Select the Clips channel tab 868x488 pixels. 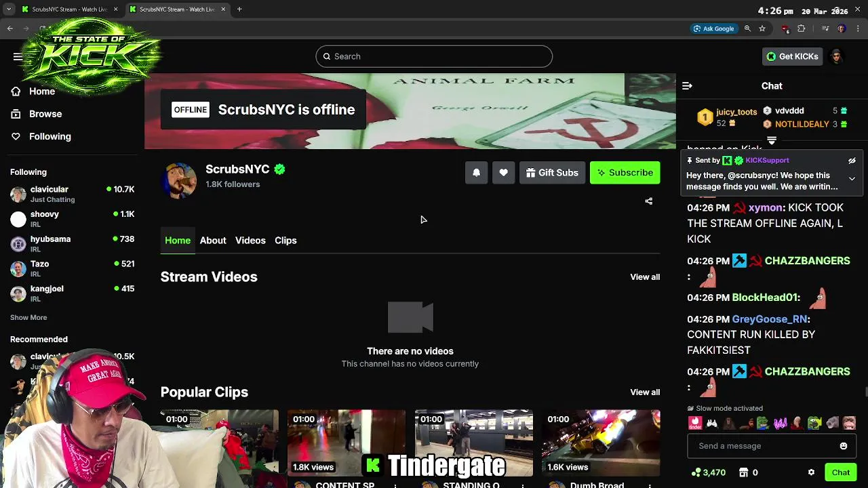(x=285, y=241)
